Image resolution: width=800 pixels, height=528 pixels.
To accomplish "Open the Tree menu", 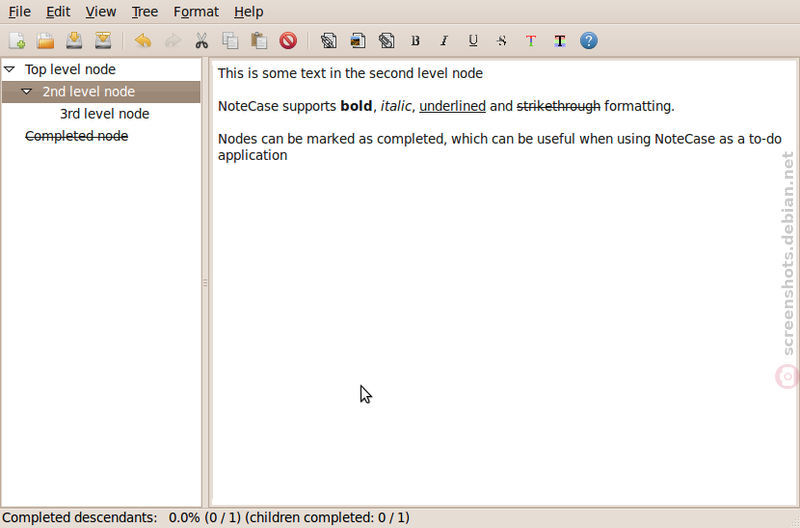I will [144, 11].
